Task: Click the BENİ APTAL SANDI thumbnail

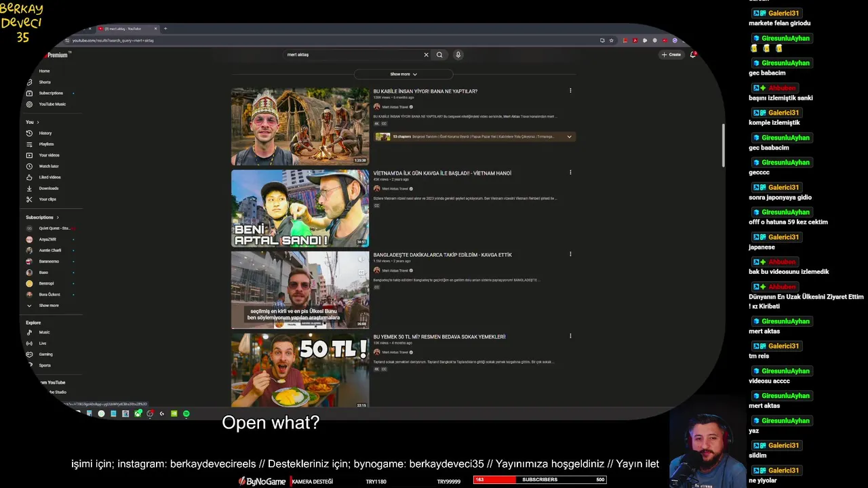Action: (x=300, y=208)
